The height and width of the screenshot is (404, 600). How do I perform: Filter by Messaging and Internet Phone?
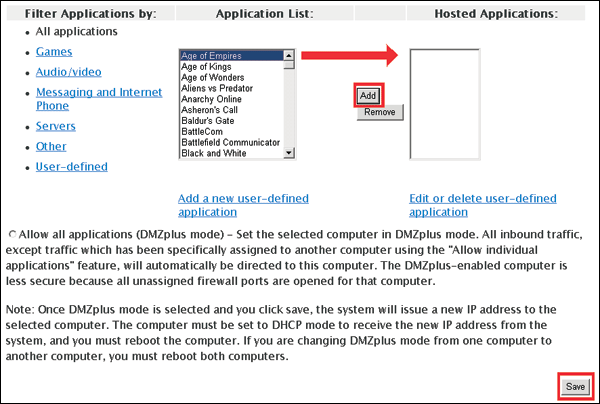coord(99,99)
